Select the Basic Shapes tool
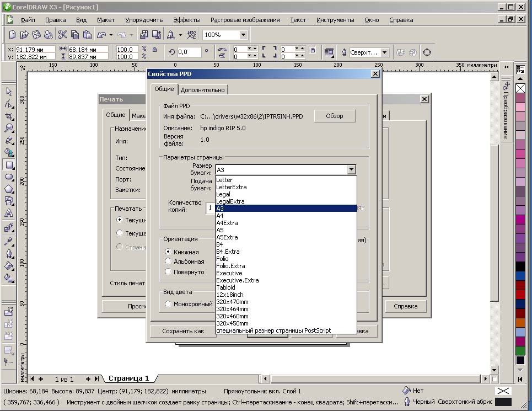 [x=9, y=201]
